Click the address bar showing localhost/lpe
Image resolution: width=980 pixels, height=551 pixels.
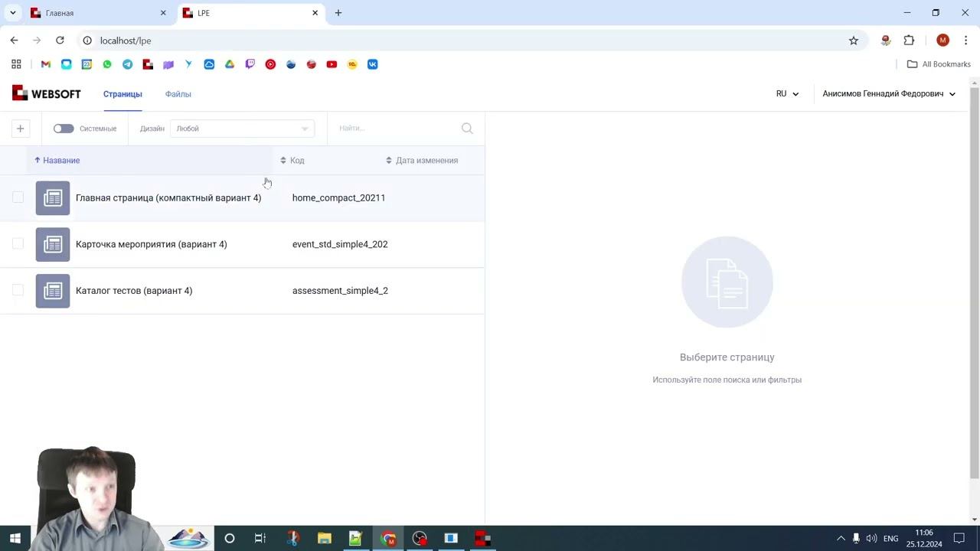(x=459, y=41)
